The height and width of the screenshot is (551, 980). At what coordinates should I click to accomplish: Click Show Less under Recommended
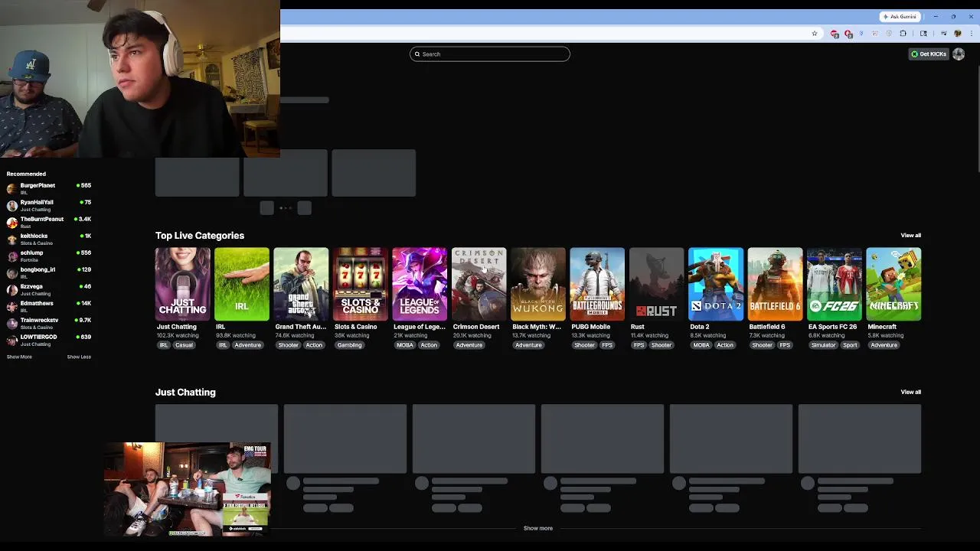79,357
